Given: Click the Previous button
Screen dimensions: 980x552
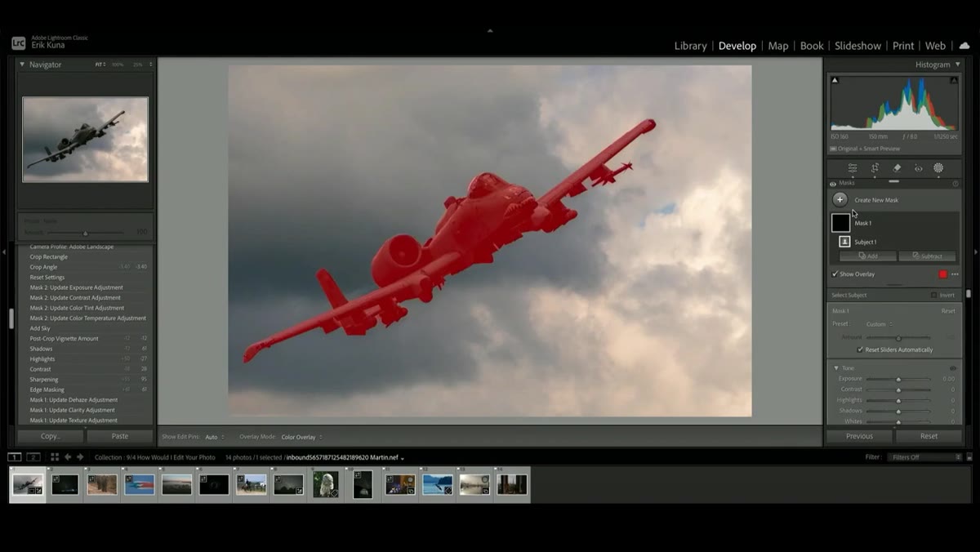Looking at the screenshot, I should (859, 436).
